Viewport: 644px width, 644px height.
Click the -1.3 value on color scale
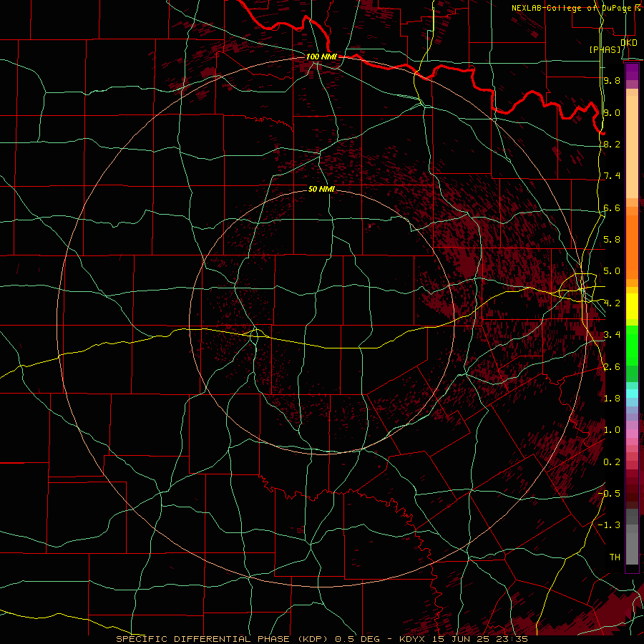tap(609, 525)
